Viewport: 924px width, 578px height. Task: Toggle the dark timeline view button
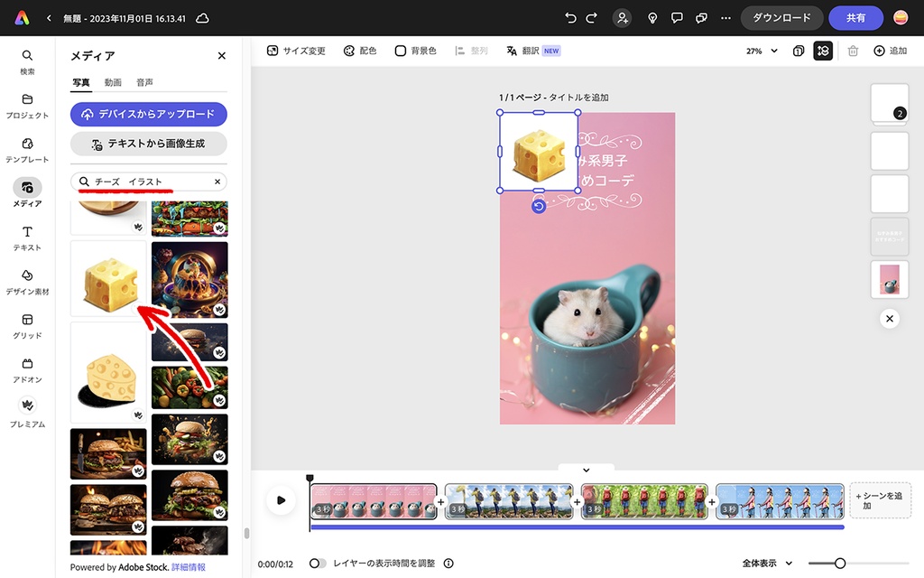823,51
